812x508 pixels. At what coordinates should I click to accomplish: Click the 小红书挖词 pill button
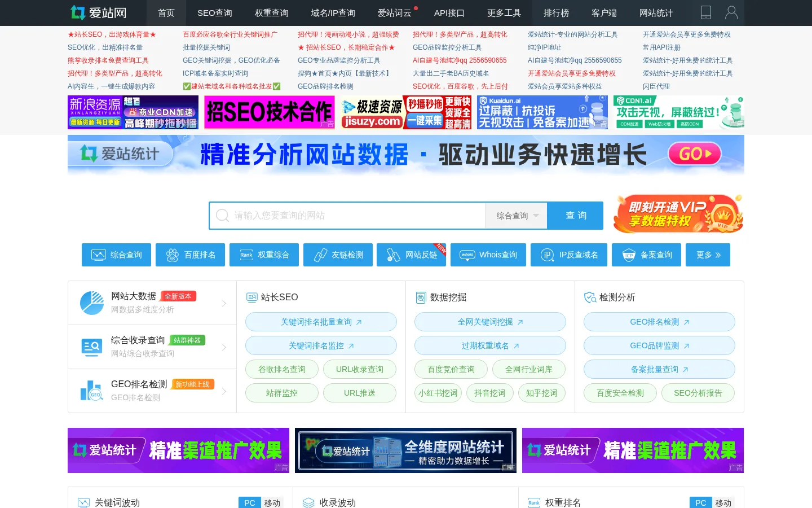[x=438, y=393]
